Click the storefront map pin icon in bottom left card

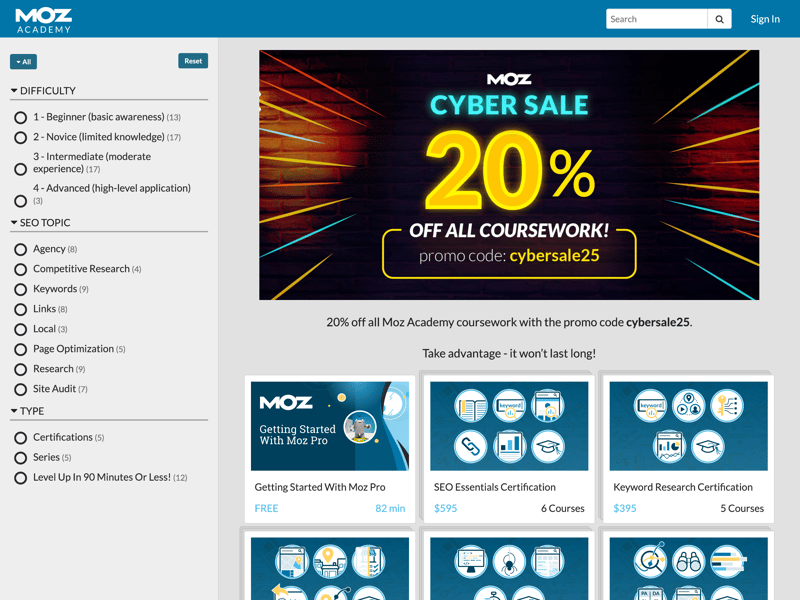coord(330,561)
